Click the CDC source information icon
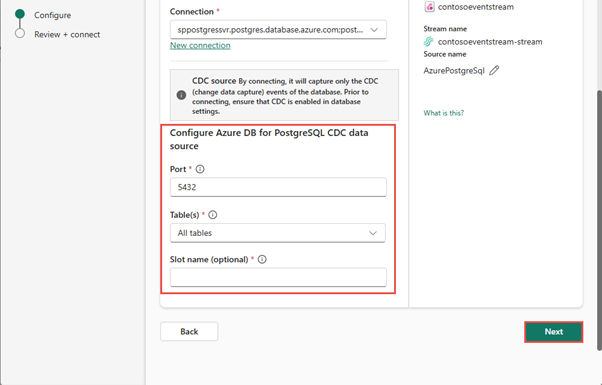 pyautogui.click(x=181, y=95)
